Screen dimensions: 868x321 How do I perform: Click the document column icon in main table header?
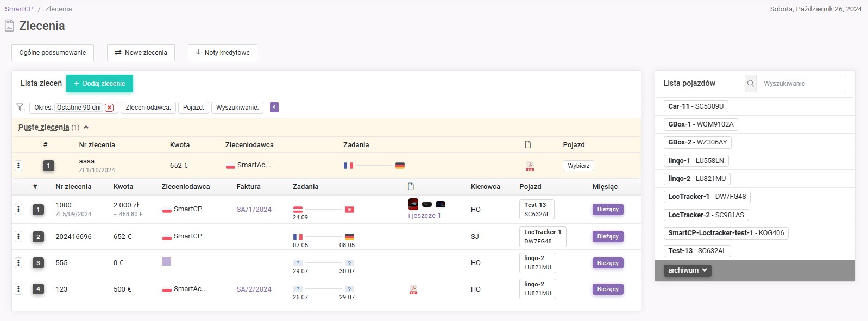tap(411, 186)
